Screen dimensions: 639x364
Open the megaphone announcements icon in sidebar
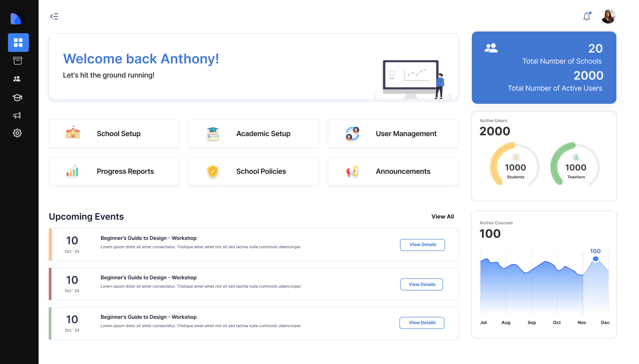click(x=17, y=115)
